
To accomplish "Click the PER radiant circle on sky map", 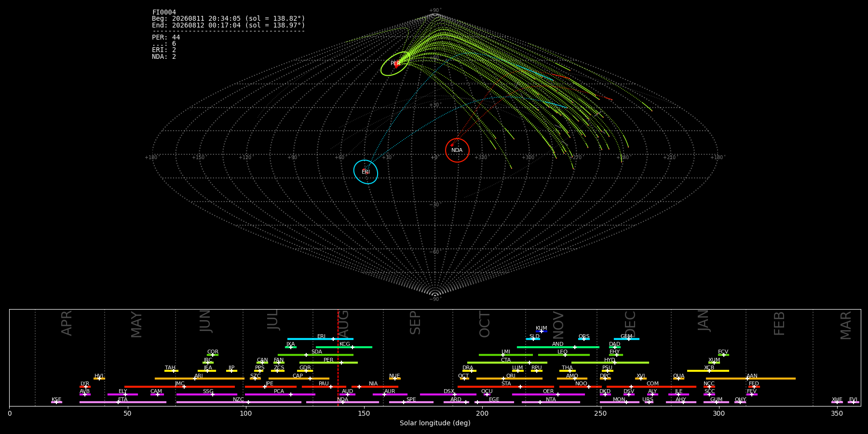I will pos(395,64).
